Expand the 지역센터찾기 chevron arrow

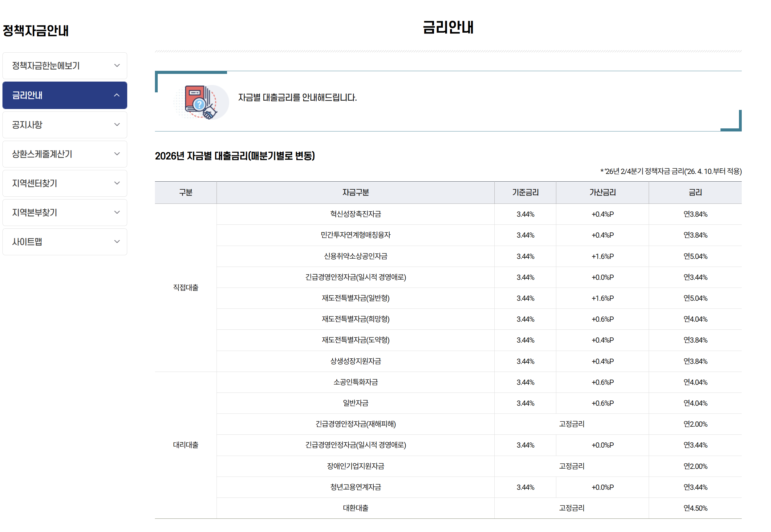pos(117,183)
